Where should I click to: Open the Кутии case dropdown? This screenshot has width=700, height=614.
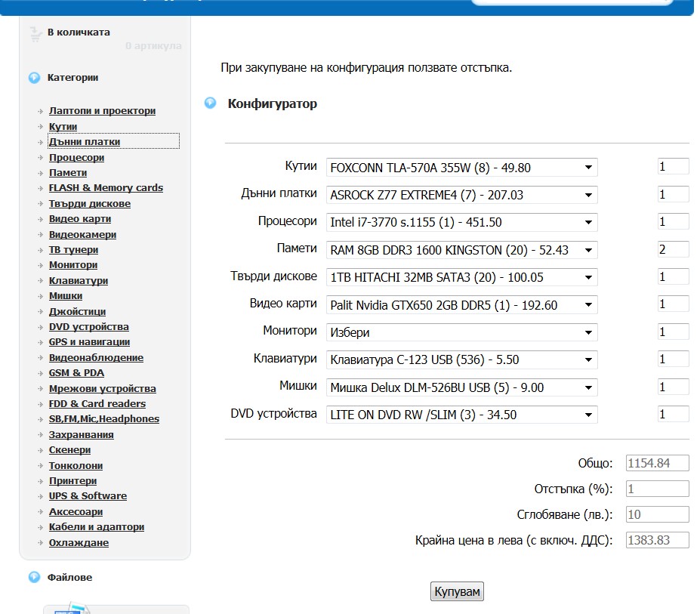click(x=461, y=168)
